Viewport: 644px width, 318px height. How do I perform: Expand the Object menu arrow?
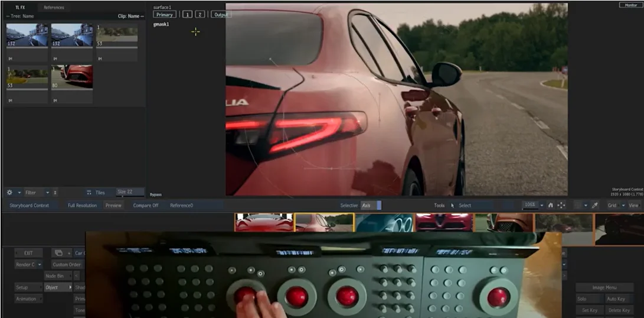70,287
